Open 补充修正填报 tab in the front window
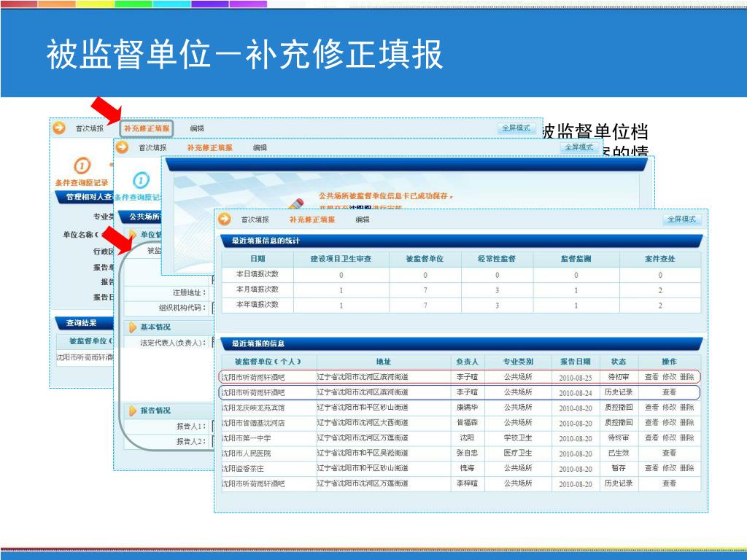Image resolution: width=747 pixels, height=560 pixels. click(312, 219)
